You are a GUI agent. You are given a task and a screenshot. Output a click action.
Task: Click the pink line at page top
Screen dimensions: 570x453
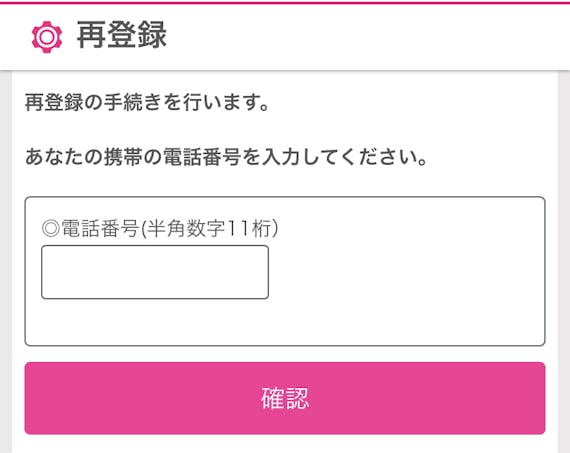click(285, 3)
